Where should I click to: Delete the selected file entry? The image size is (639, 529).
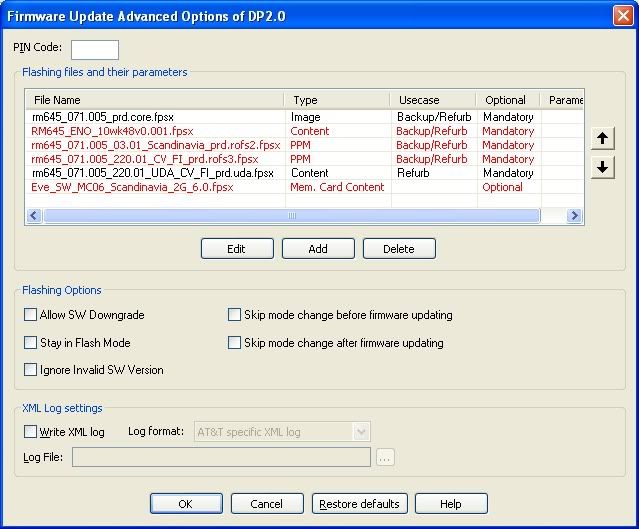coord(399,249)
